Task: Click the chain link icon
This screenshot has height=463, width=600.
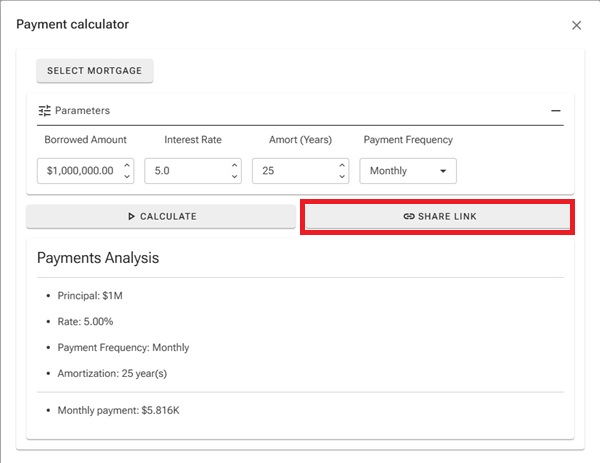Action: point(408,217)
